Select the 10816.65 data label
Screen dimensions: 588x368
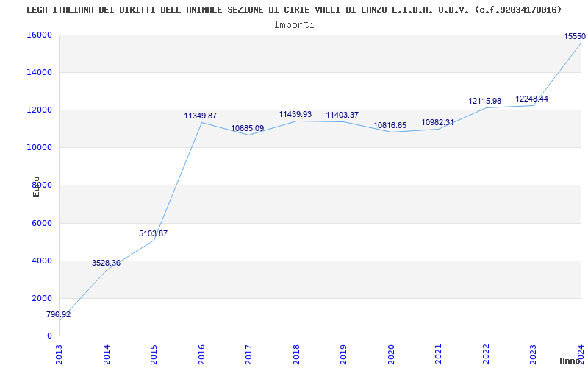(390, 125)
